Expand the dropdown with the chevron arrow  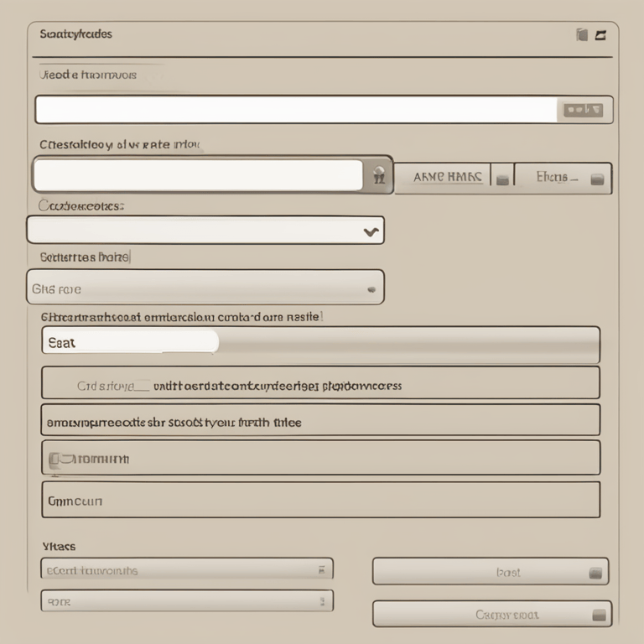[371, 231]
